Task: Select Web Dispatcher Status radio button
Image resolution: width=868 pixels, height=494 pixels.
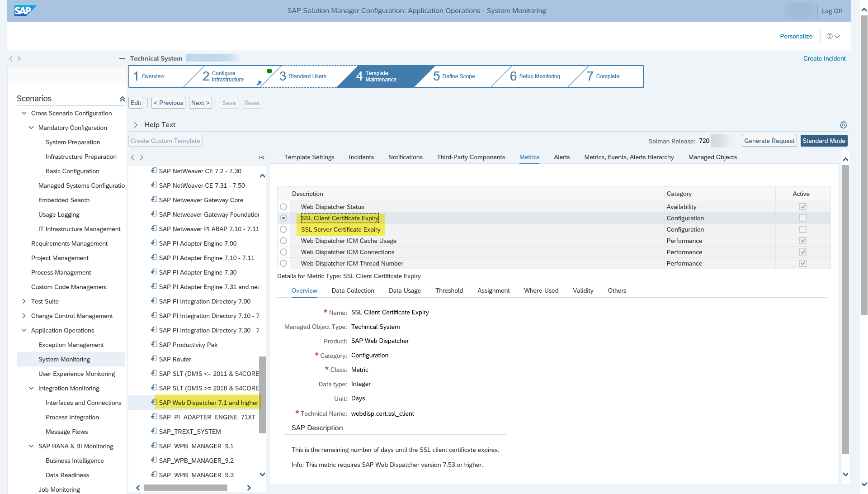Action: [283, 207]
